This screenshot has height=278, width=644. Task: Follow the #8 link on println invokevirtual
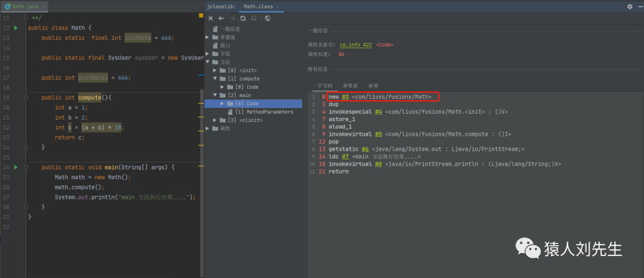(379, 164)
